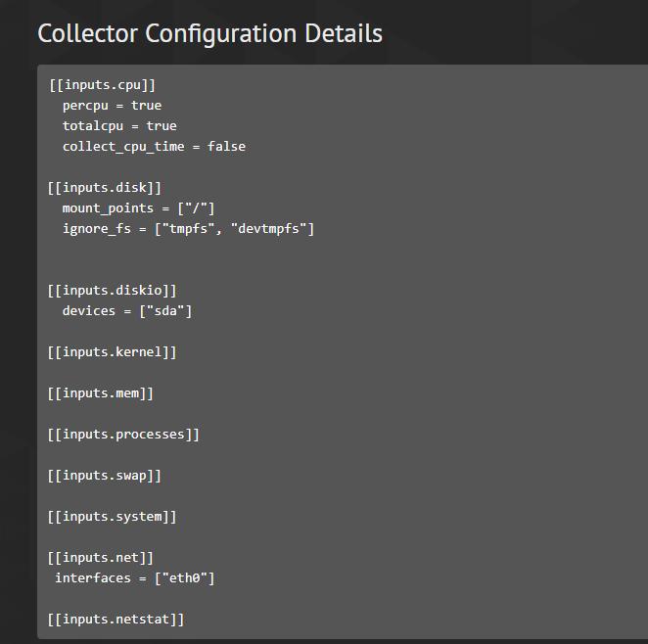Click the word false in cpu config
Image resolution: width=648 pixels, height=644 pixels.
pos(226,147)
